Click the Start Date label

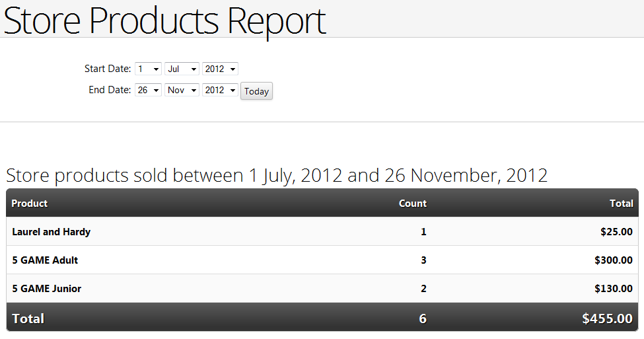click(108, 69)
